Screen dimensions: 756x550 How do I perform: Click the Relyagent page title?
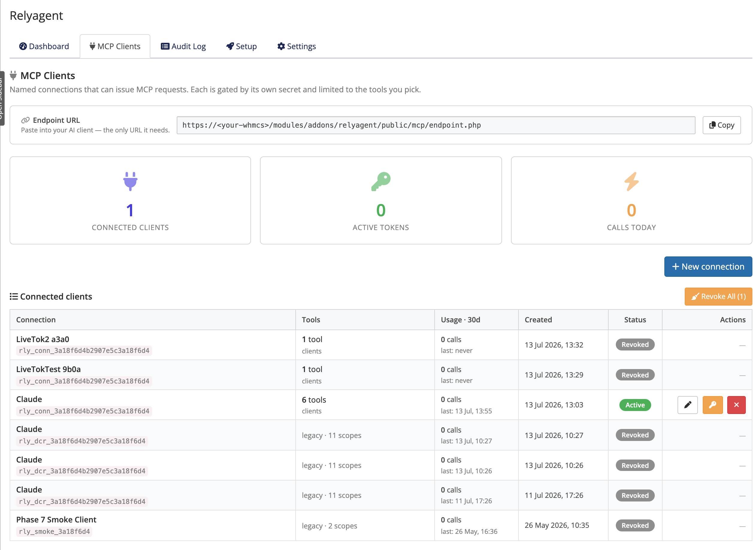(x=36, y=15)
